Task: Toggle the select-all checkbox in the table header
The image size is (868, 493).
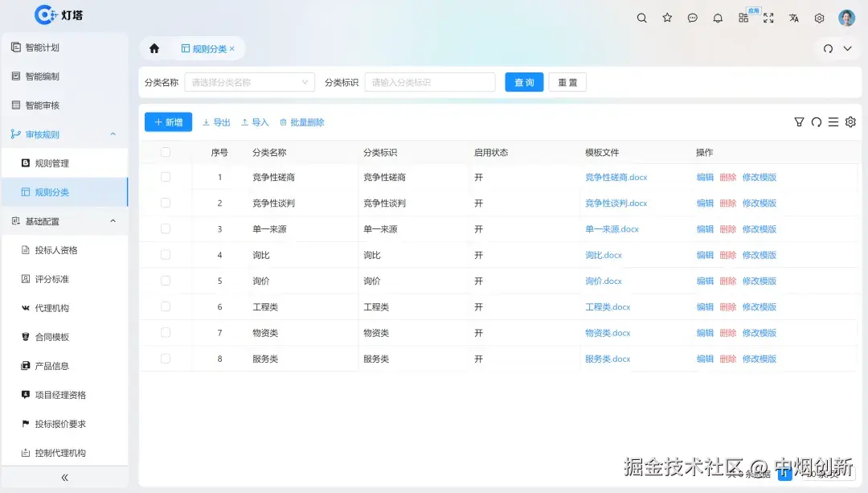Action: tap(165, 152)
